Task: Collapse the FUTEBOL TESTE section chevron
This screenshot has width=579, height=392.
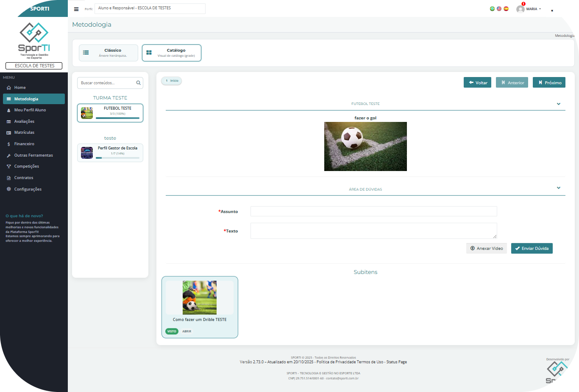Action: (x=558, y=104)
